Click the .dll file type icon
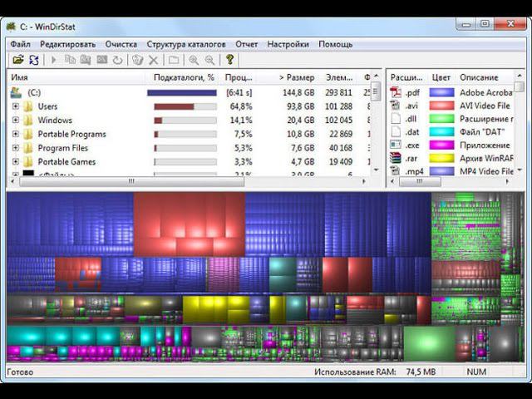532x399 pixels. click(x=396, y=119)
